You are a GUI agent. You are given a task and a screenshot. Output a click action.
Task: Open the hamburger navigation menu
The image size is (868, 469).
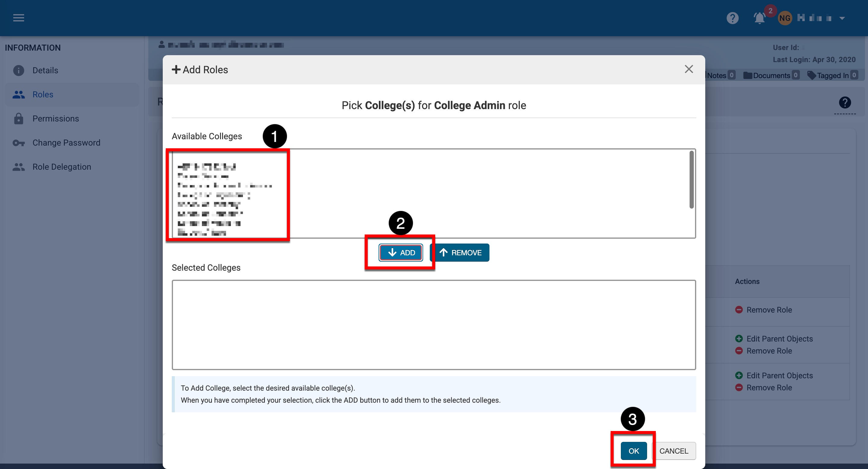(18, 18)
